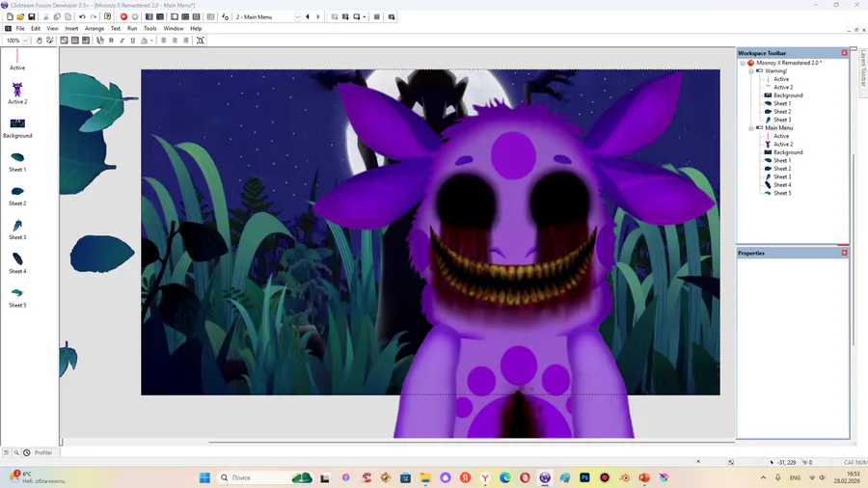Select Sheet 5 object in left object list
The height and width of the screenshot is (488, 868).
pos(17,297)
